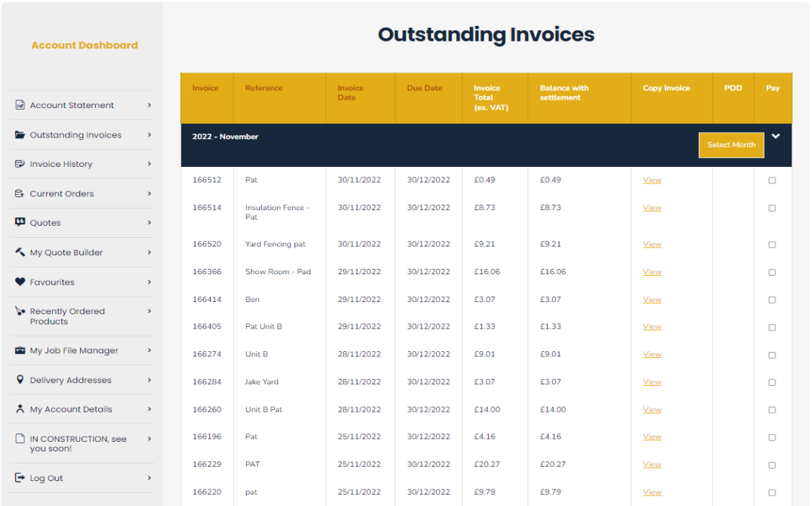812x506 pixels.
Task: Tick the Pay checkbox for invoice 166512
Action: [772, 180]
